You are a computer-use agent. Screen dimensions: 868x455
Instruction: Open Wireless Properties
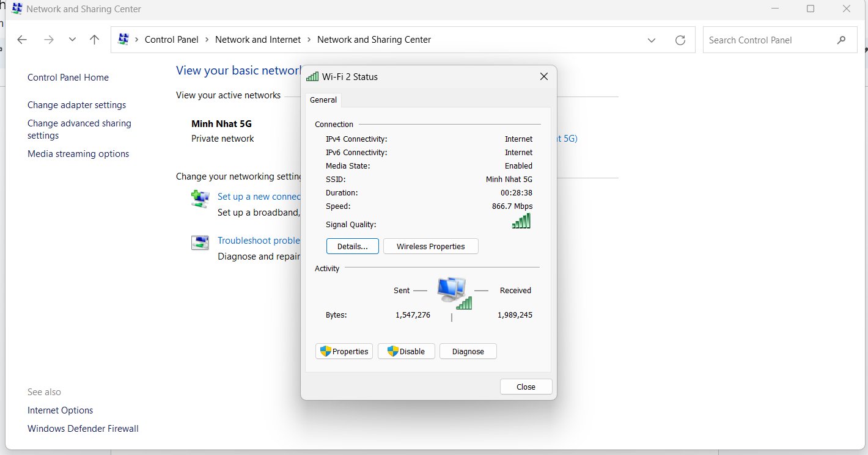pos(431,246)
